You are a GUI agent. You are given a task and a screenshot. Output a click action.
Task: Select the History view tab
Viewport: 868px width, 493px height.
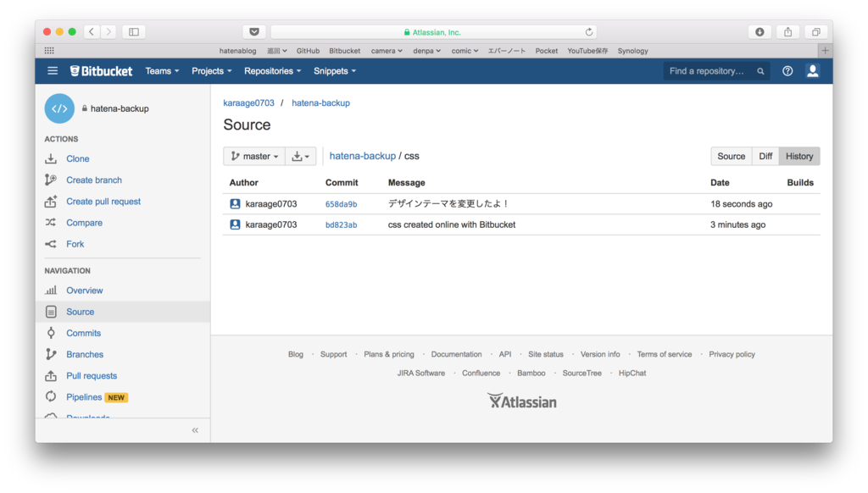(x=799, y=156)
